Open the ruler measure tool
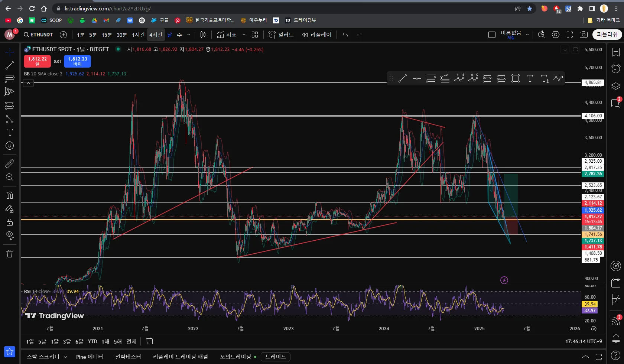 click(10, 163)
